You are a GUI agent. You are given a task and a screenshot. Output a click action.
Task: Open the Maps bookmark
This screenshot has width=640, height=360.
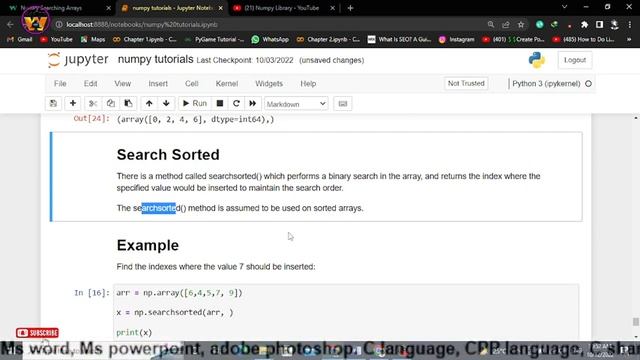[x=93, y=40]
